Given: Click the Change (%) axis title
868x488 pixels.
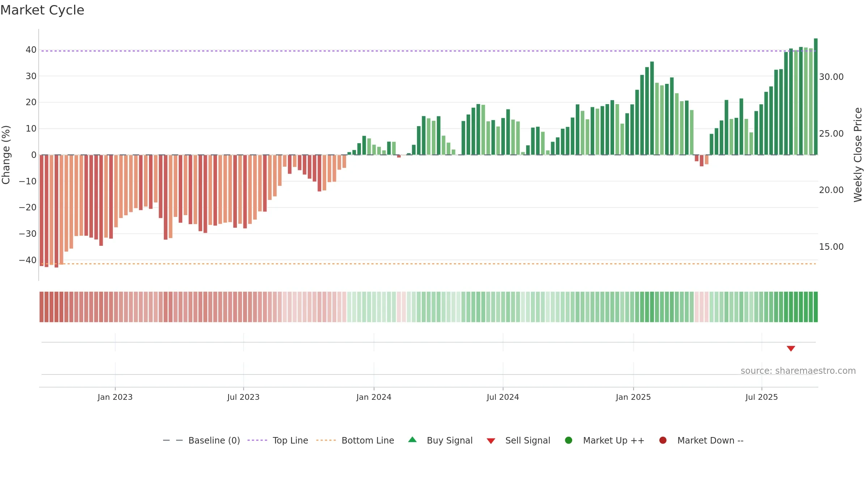Looking at the screenshot, I should [x=6, y=155].
